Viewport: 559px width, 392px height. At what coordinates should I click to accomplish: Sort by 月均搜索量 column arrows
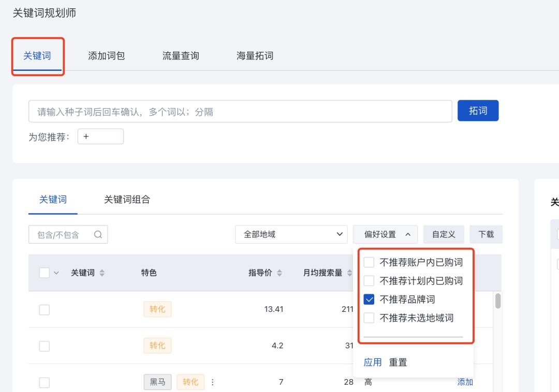point(349,273)
